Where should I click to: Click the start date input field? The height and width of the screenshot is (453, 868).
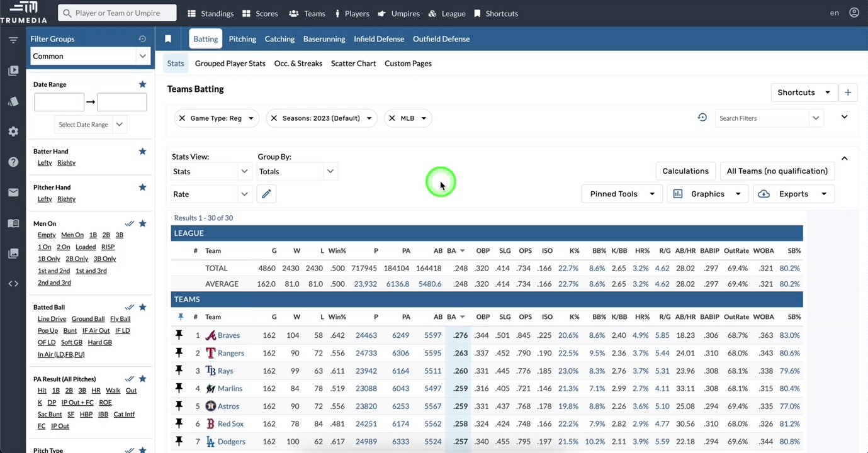point(59,102)
